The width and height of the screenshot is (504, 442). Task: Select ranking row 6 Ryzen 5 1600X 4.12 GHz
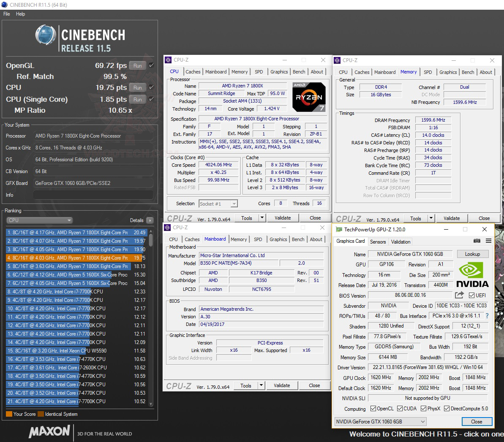click(76, 275)
